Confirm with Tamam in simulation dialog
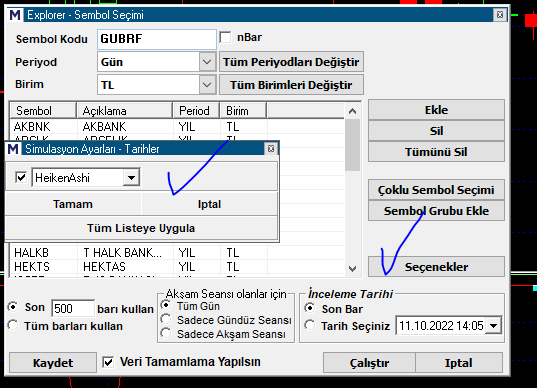 pos(73,204)
